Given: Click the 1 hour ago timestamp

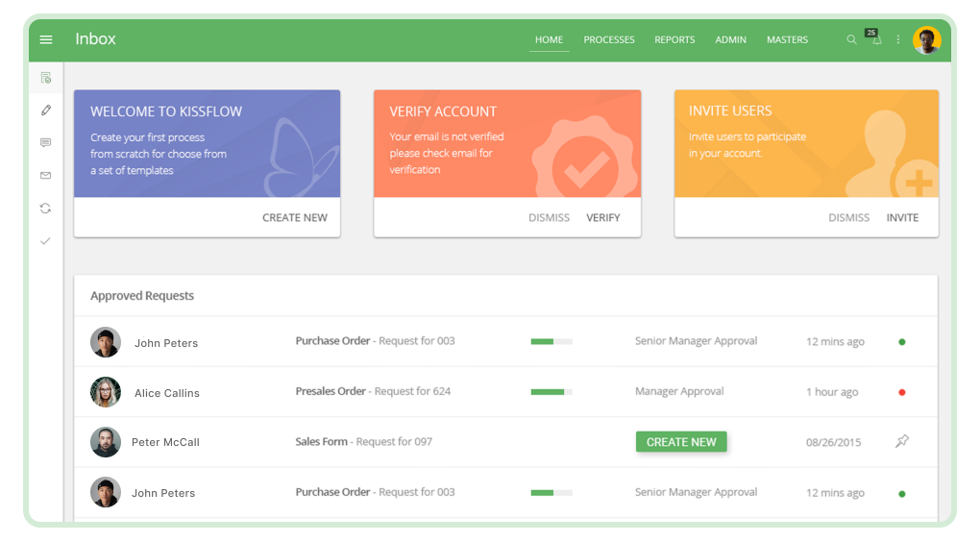Looking at the screenshot, I should [x=832, y=392].
